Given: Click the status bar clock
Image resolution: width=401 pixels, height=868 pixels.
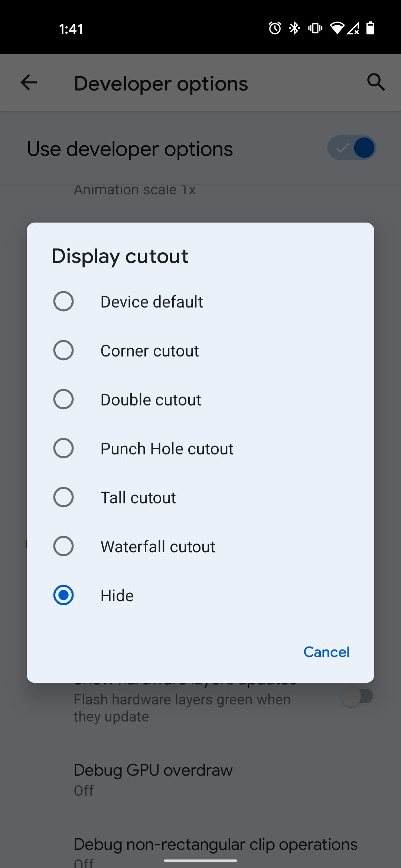Looking at the screenshot, I should pyautogui.click(x=71, y=29).
